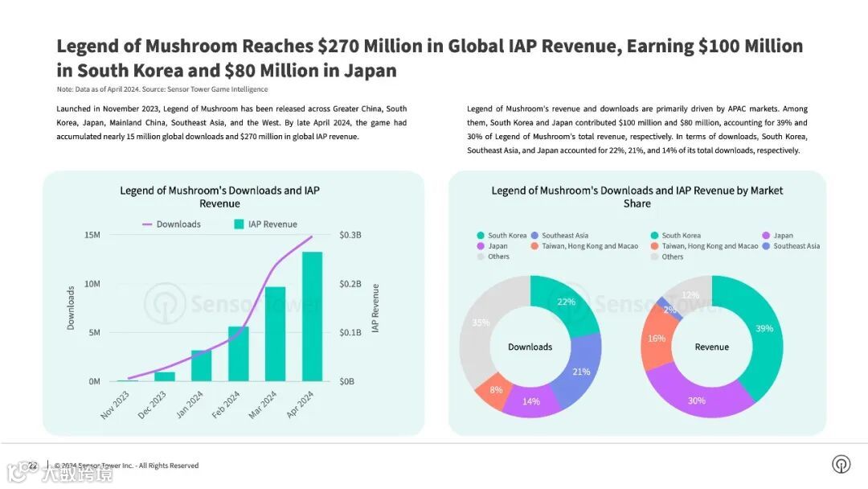Click the 30% Japan revenue segment
The image size is (868, 489).
[697, 401]
